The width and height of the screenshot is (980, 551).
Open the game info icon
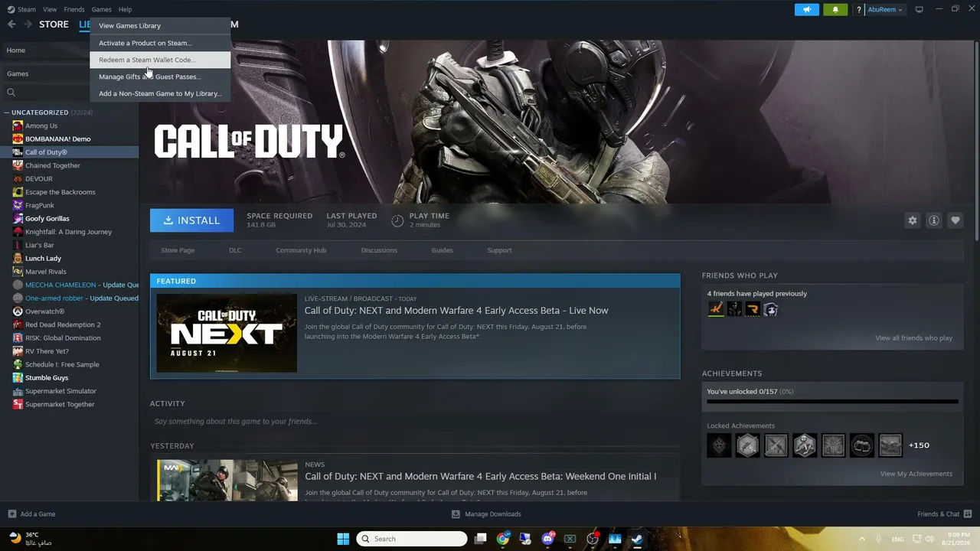tap(934, 220)
